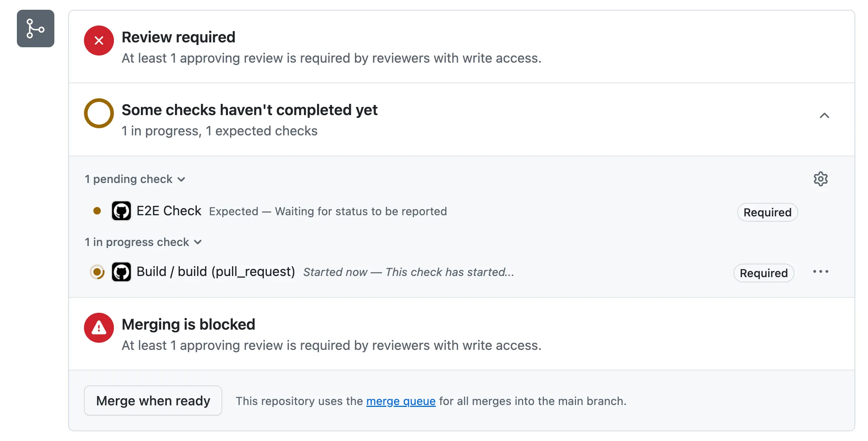Open three-dot menu for Build check
Image resolution: width=868 pixels, height=441 pixels.
pos(820,272)
